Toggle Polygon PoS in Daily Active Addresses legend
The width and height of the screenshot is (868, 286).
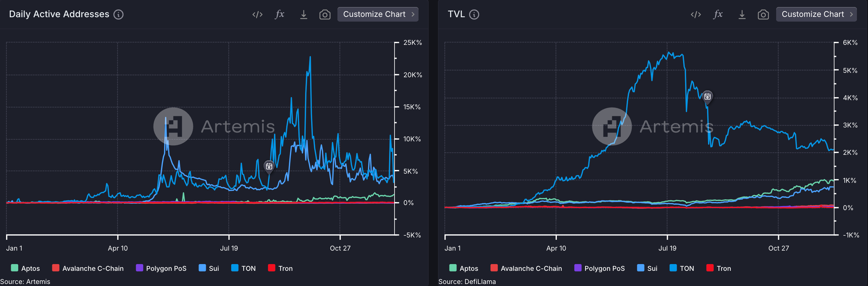tap(161, 268)
